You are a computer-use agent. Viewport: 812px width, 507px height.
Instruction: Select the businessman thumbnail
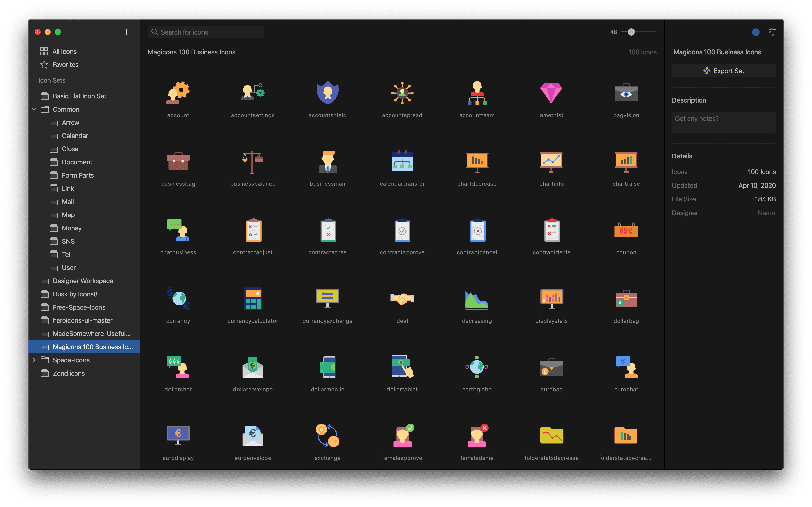(x=327, y=162)
